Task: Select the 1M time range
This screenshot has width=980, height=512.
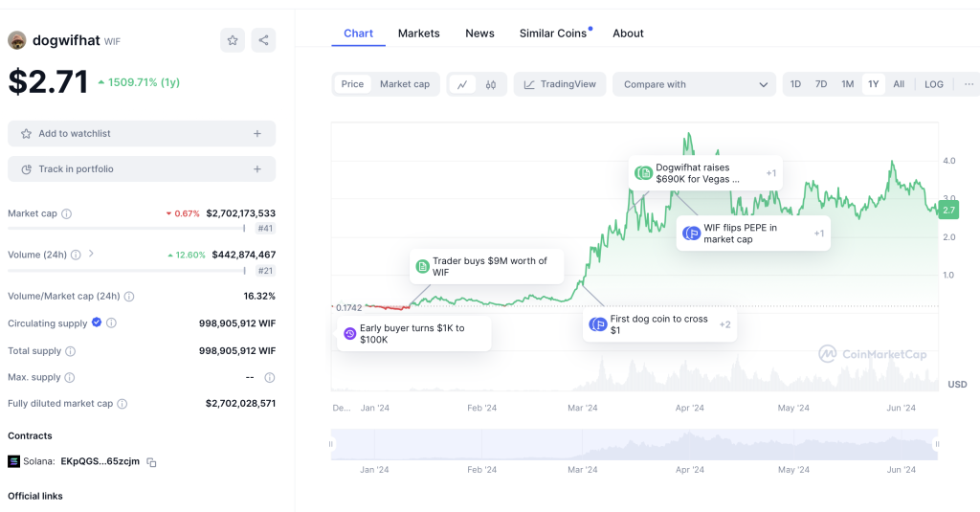Action: [x=848, y=84]
